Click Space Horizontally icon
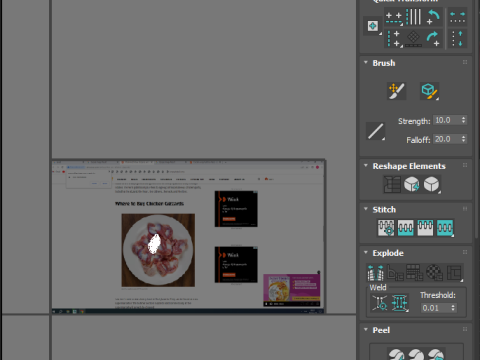480x360 pixels. 457,17
